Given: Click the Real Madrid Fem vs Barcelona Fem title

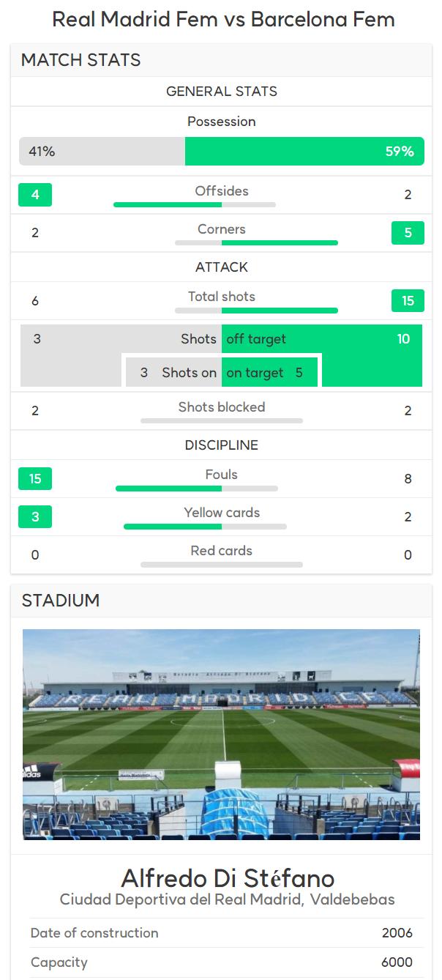Looking at the screenshot, I should (223, 20).
